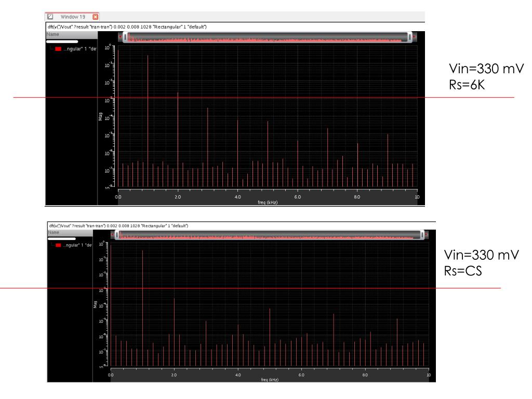This screenshot has width=532, height=399.
Task: Click the top plot's dft expression title
Action: click(x=127, y=27)
